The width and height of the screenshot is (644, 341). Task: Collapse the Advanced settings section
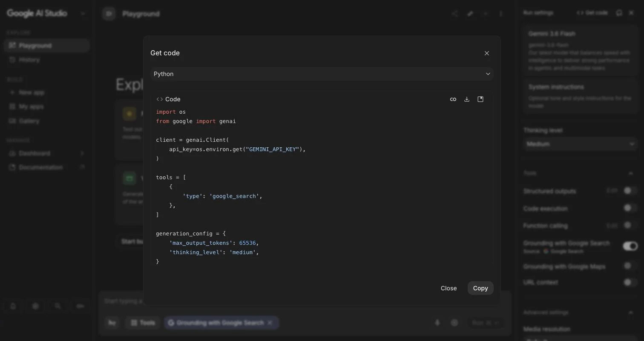[x=631, y=312]
